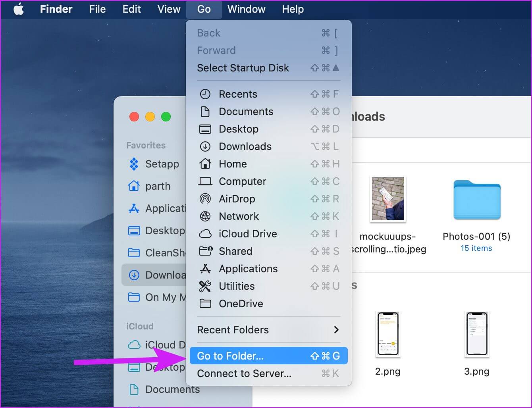Open the Apple logo menu
The height and width of the screenshot is (408, 532).
pyautogui.click(x=19, y=9)
